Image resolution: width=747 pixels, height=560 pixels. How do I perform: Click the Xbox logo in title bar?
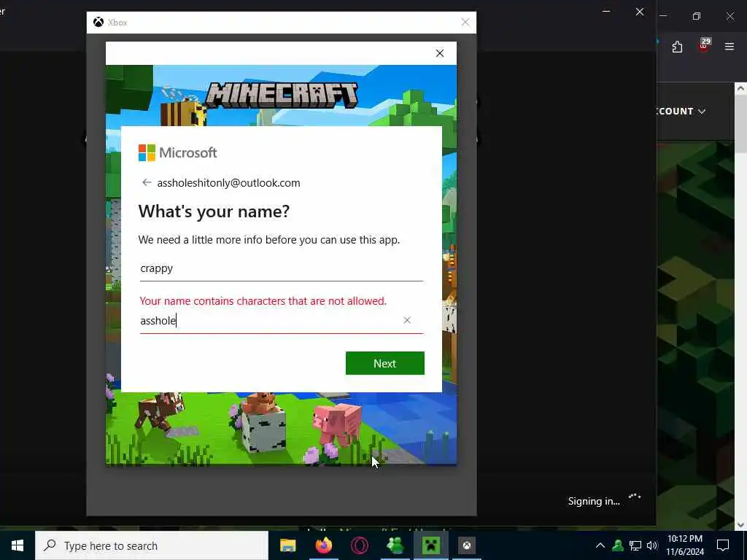[x=98, y=23]
